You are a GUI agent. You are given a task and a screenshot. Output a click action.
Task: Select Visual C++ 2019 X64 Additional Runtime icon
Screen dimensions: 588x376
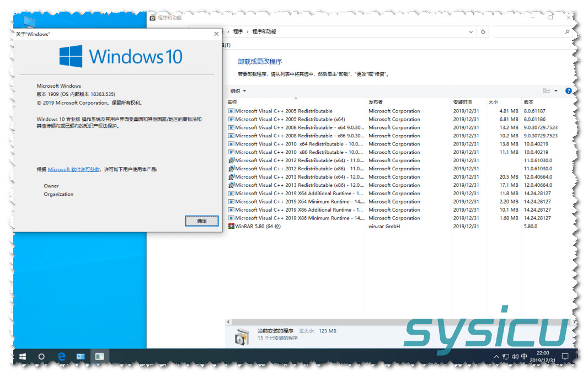[x=231, y=194]
